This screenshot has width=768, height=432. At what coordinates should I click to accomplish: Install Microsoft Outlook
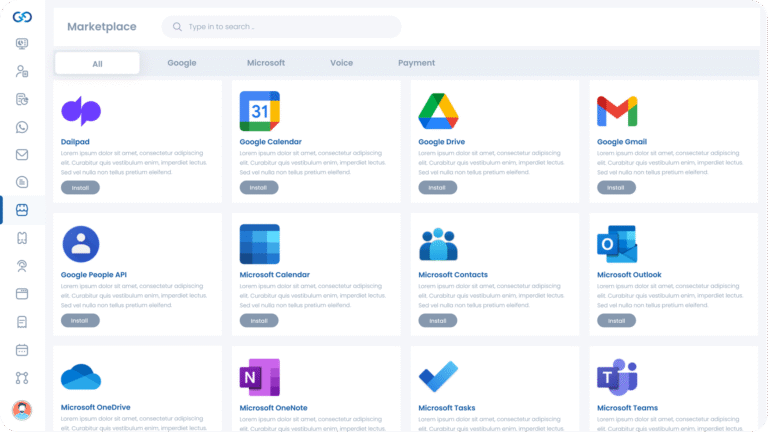[617, 321]
